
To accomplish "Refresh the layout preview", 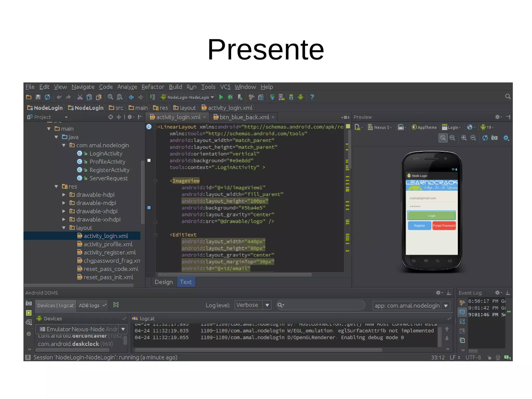I will click(485, 138).
